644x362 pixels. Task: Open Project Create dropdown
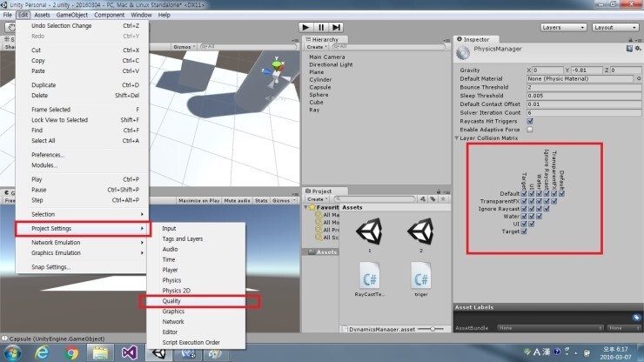click(317, 199)
